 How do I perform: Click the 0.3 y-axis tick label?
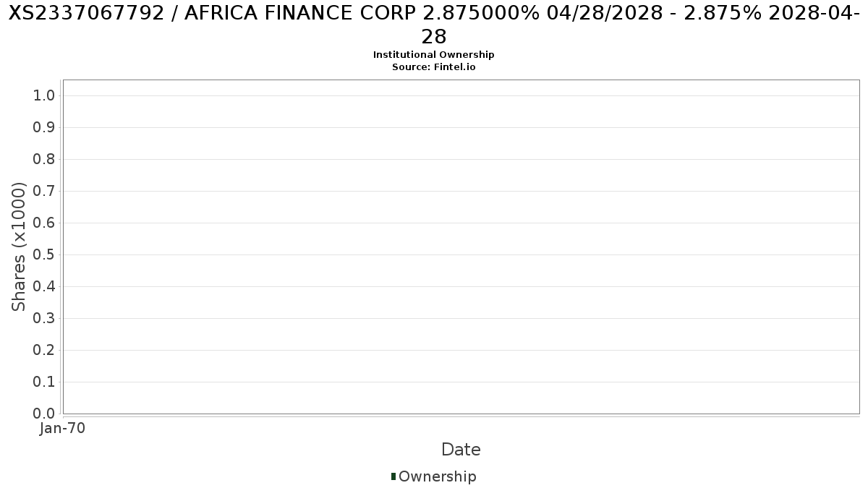coord(44,318)
